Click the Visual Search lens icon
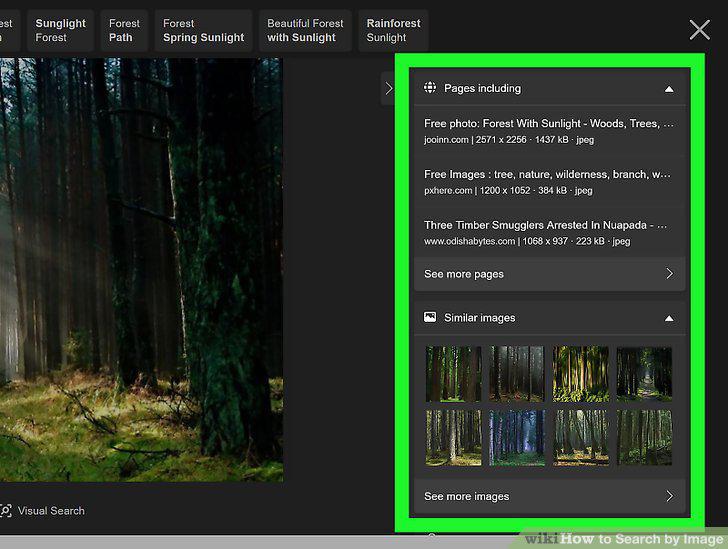728x549 pixels. coord(6,511)
